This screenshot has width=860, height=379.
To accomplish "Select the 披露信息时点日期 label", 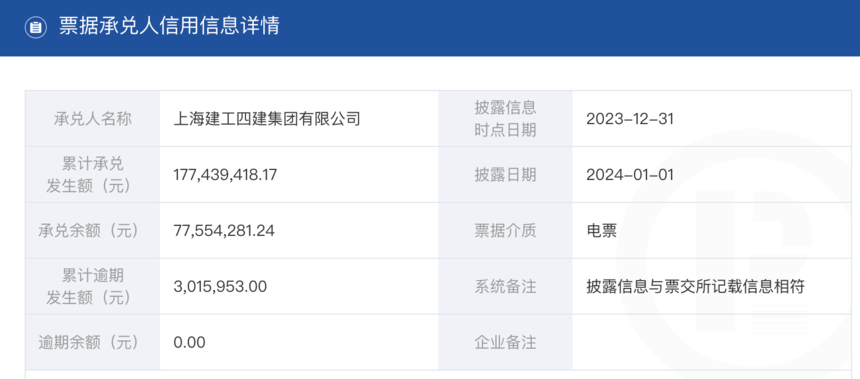I will [505, 119].
